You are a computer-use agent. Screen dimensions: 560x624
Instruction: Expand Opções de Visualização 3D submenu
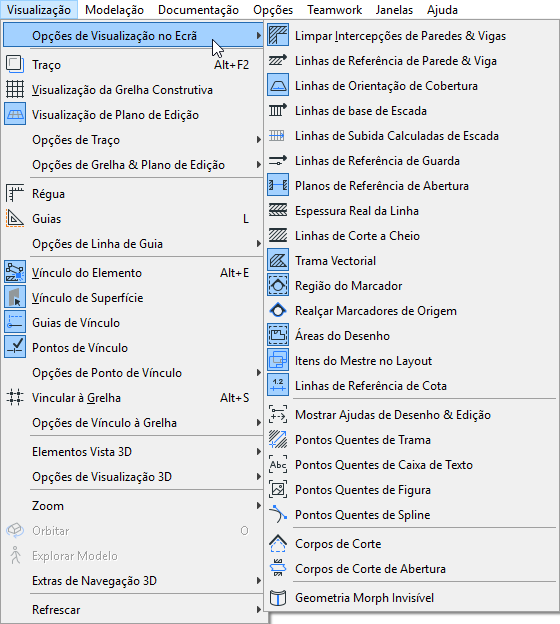click(133, 477)
